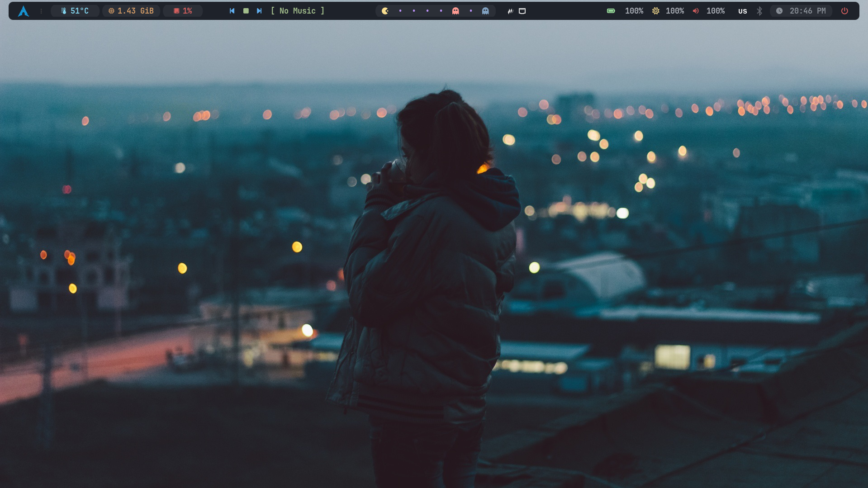Select the dot workspace between the two ghosts
The width and height of the screenshot is (868, 488).
(x=471, y=11)
